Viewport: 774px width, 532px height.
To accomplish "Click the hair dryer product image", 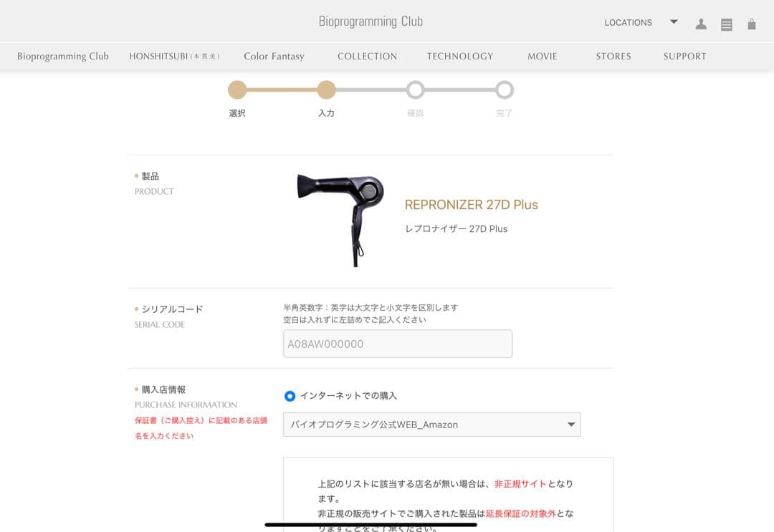I will tap(340, 221).
